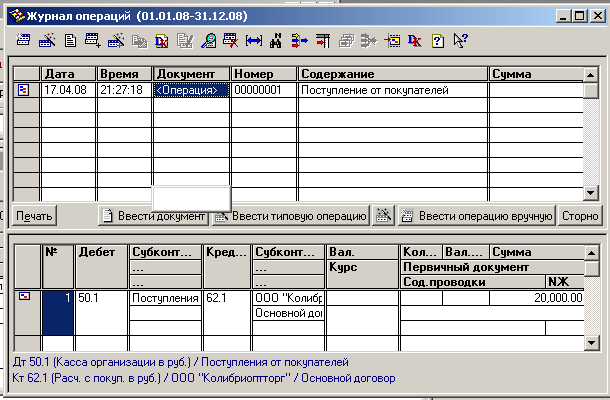This screenshot has height=400, width=610.
Task: Maximize the Журнал операций window
Action: click(580, 16)
